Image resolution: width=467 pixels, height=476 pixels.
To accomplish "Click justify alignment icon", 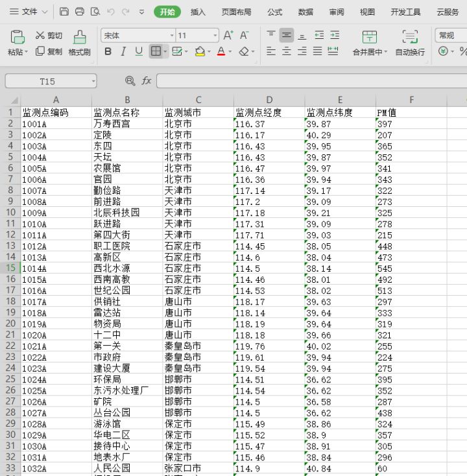I will pyautogui.click(x=317, y=51).
